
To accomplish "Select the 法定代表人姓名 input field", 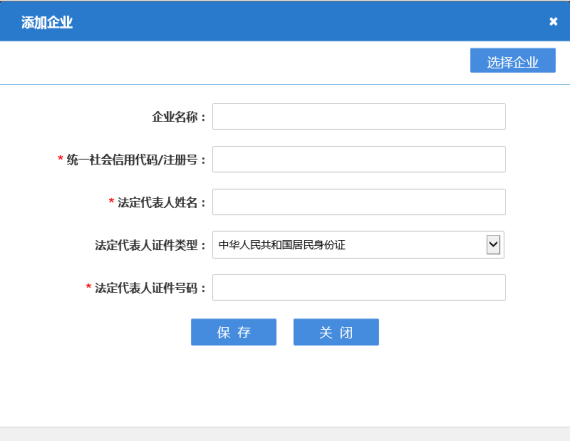I will [x=359, y=202].
